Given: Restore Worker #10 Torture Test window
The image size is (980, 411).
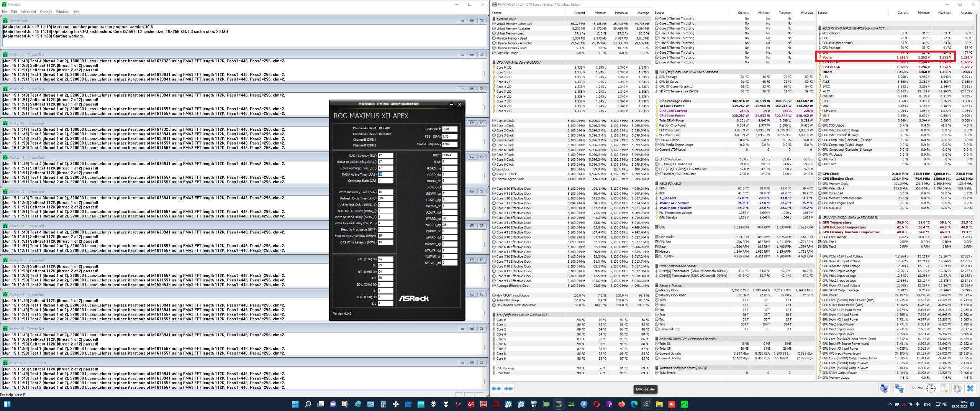Looking at the screenshot, I should click(472, 363).
